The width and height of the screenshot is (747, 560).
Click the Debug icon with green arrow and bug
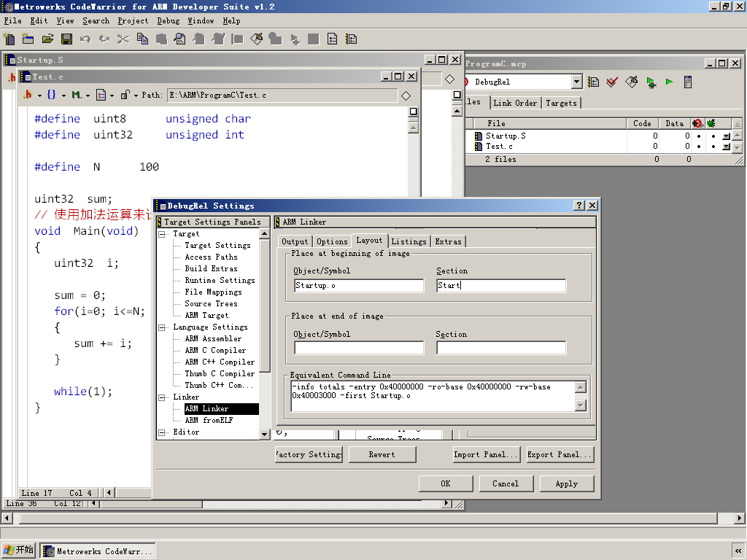[x=651, y=82]
